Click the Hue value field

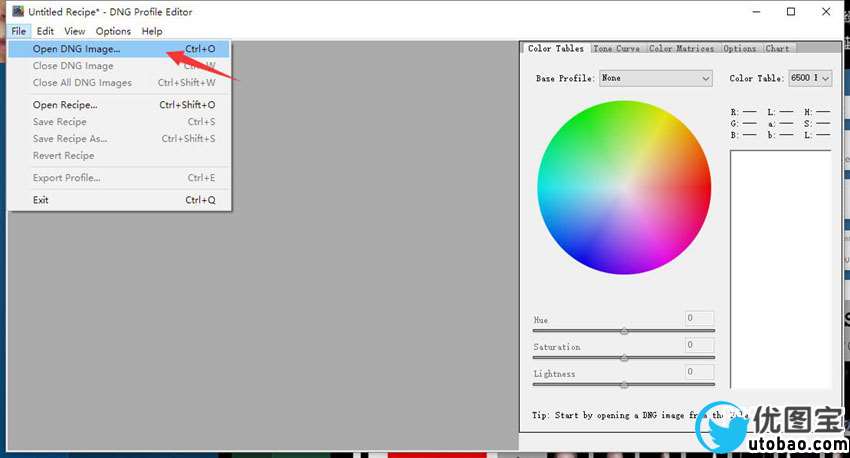699,318
